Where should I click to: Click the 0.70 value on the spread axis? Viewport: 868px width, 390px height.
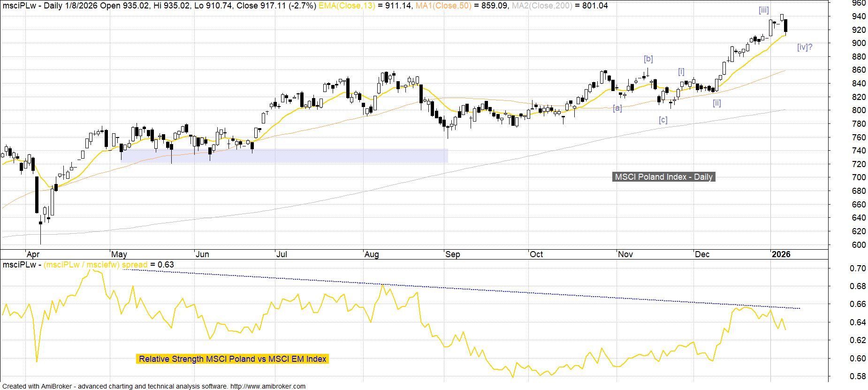click(859, 268)
